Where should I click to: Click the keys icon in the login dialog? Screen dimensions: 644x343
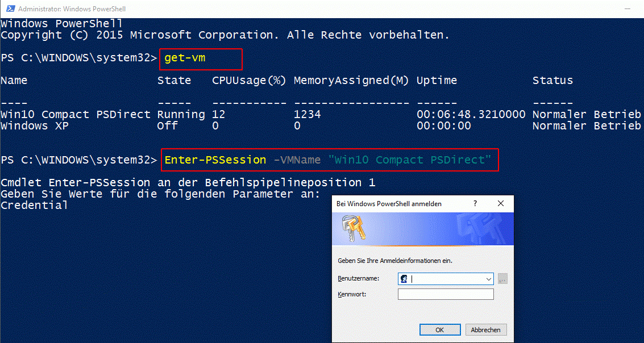(x=353, y=228)
